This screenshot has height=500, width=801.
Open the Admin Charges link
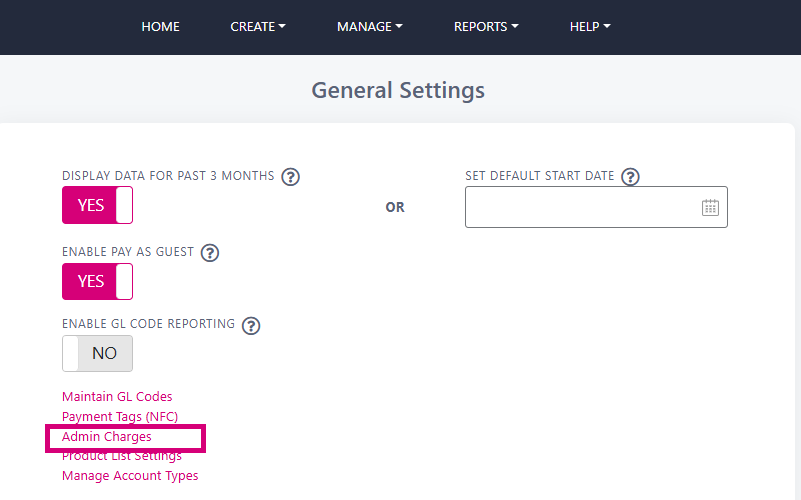click(x=107, y=437)
